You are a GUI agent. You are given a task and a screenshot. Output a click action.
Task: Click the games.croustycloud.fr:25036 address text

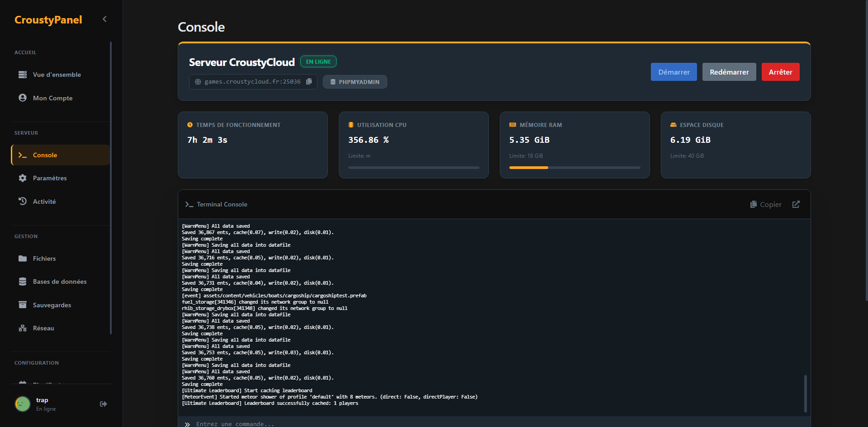252,82
